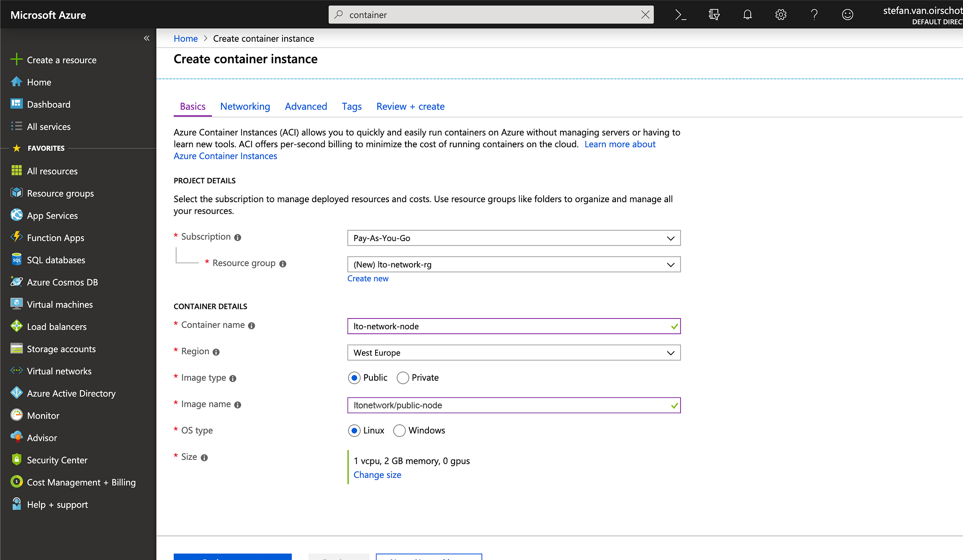
Task: Select Public image type
Action: tap(354, 378)
